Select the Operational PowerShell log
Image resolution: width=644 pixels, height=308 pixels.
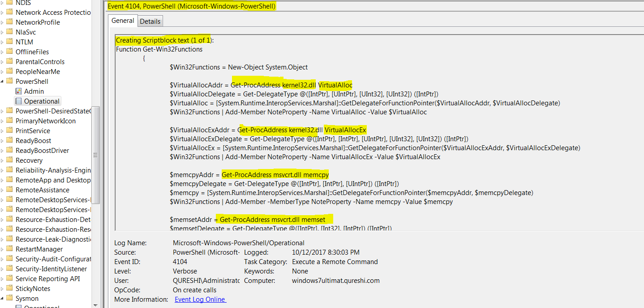[x=40, y=101]
